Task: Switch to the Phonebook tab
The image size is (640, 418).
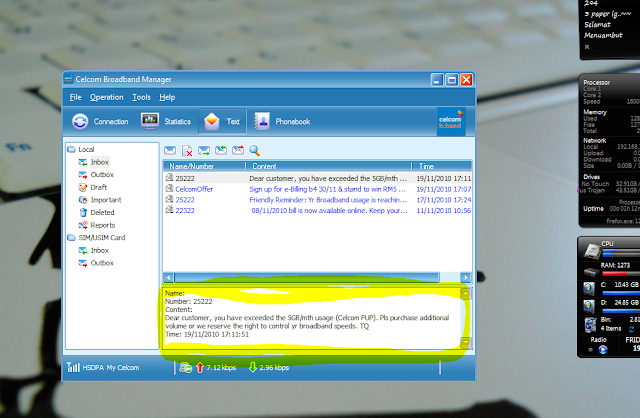Action: [x=282, y=121]
